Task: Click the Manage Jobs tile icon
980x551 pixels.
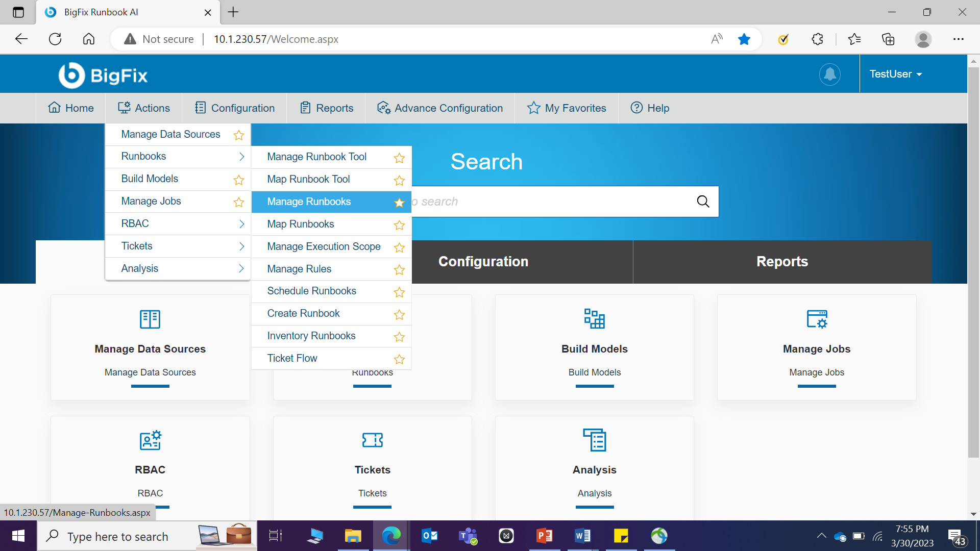Action: pyautogui.click(x=817, y=319)
